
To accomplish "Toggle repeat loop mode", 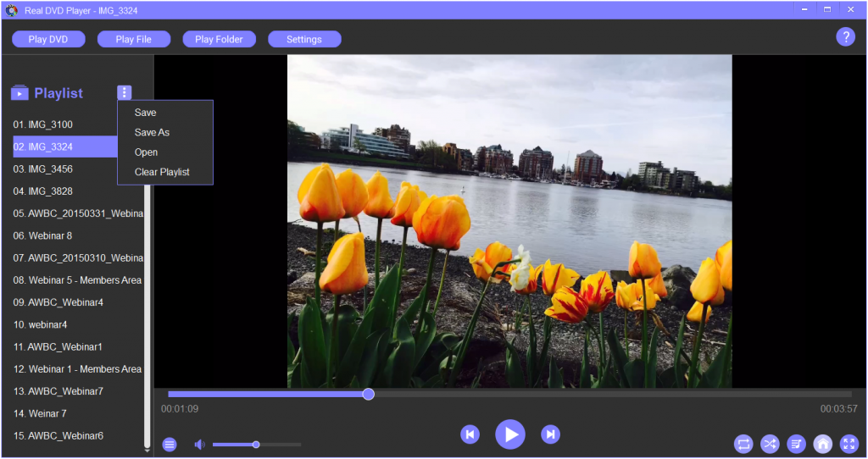I will pyautogui.click(x=743, y=444).
